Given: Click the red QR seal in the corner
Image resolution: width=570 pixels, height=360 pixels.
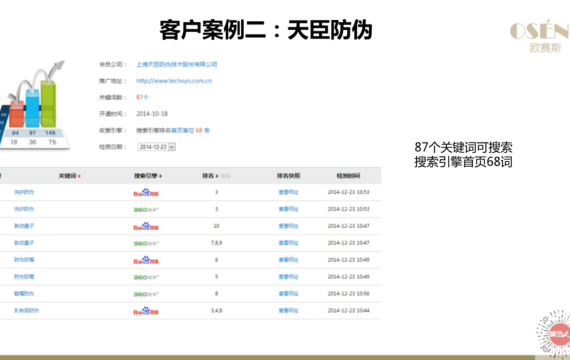Looking at the screenshot, I should pyautogui.click(x=554, y=334).
